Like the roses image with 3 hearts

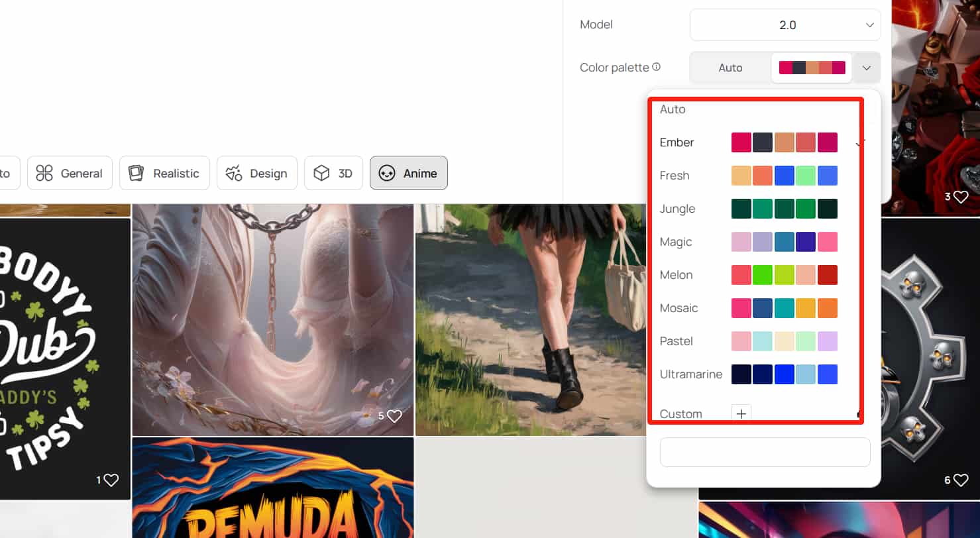(x=961, y=197)
